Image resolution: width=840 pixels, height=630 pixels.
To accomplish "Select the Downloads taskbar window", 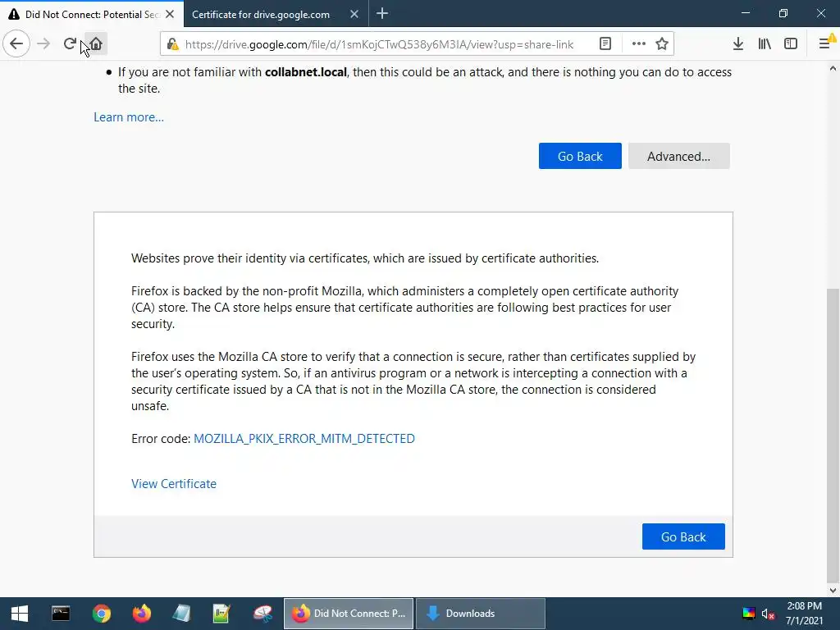I will [480, 614].
